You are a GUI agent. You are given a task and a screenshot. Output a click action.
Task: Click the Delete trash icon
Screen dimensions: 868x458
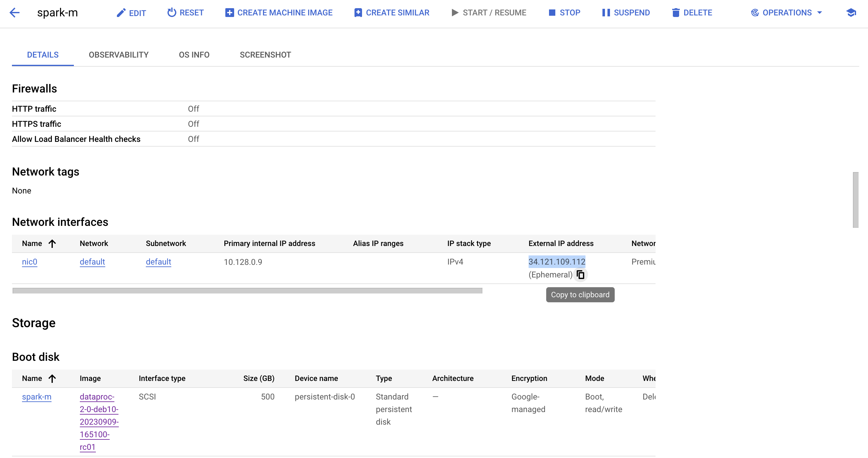coord(675,13)
